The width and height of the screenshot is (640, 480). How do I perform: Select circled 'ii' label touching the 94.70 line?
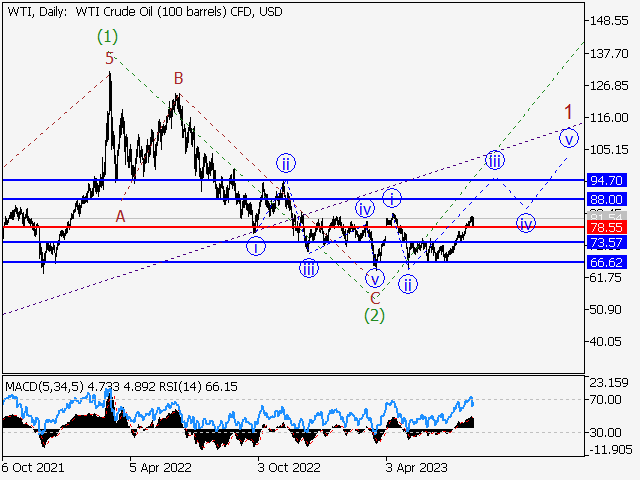coord(286,164)
